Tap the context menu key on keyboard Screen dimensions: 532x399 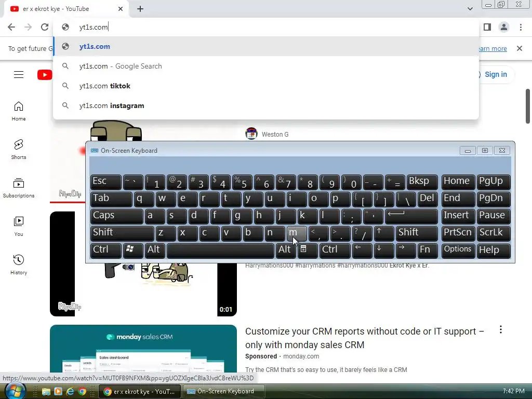(x=308, y=250)
